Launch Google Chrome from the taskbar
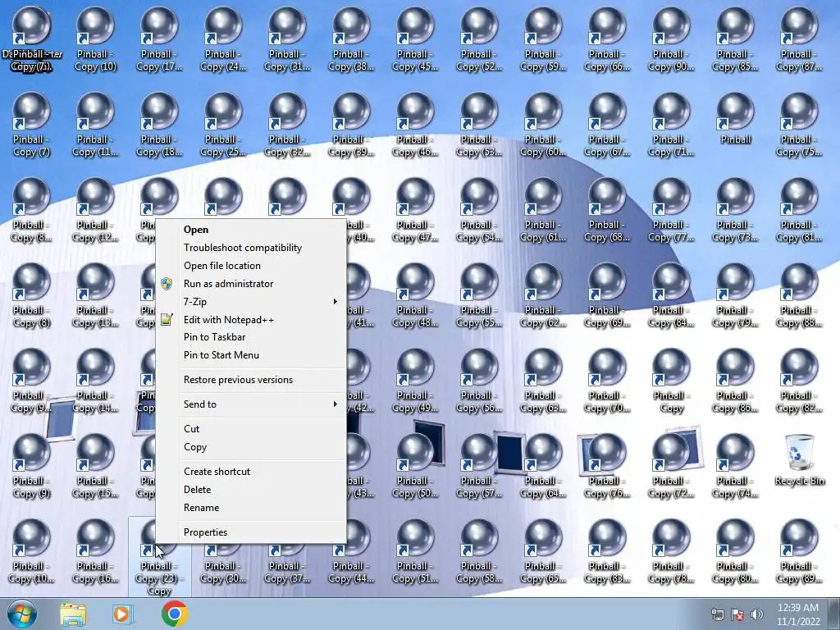 click(x=174, y=614)
